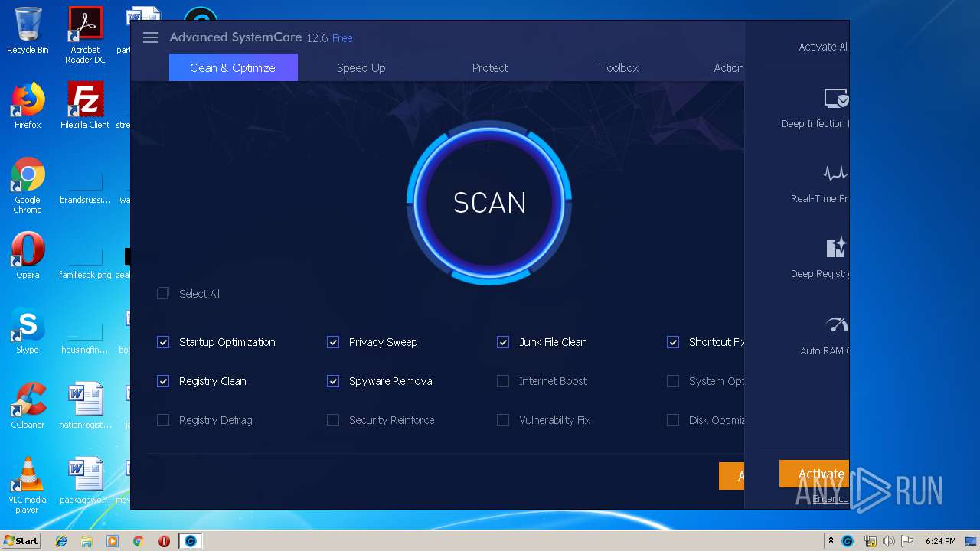Select the nationregist Word document on desktop
The image size is (980, 551).
[85, 406]
